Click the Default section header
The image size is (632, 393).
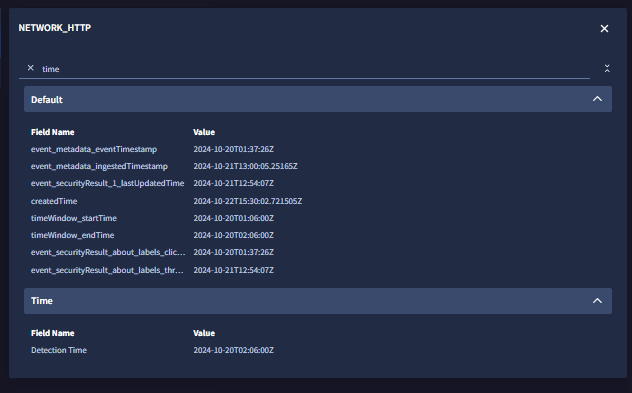[x=318, y=99]
